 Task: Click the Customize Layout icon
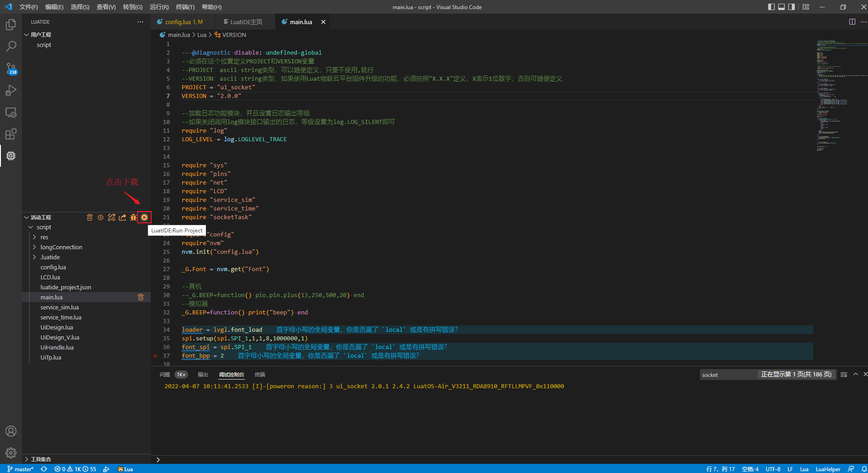coord(806,7)
